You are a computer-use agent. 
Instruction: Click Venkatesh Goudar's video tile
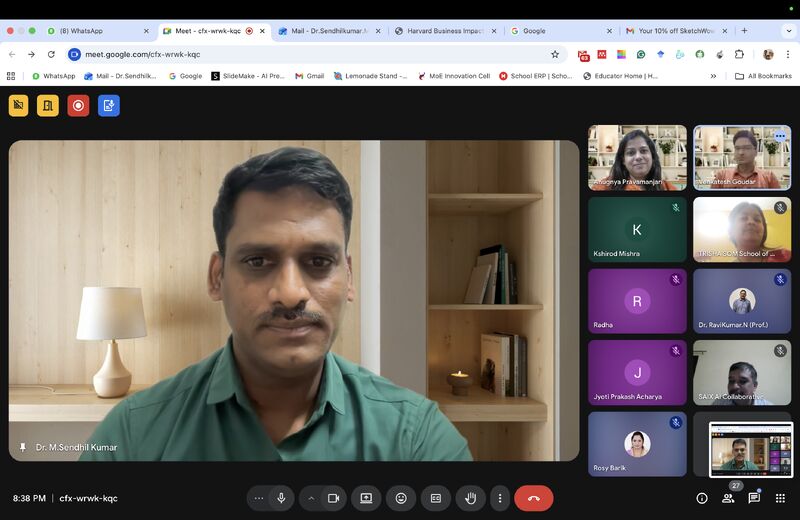click(742, 157)
